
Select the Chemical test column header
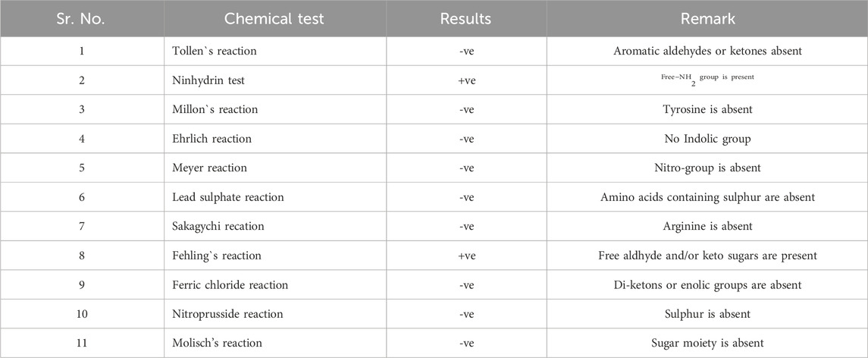[274, 19]
